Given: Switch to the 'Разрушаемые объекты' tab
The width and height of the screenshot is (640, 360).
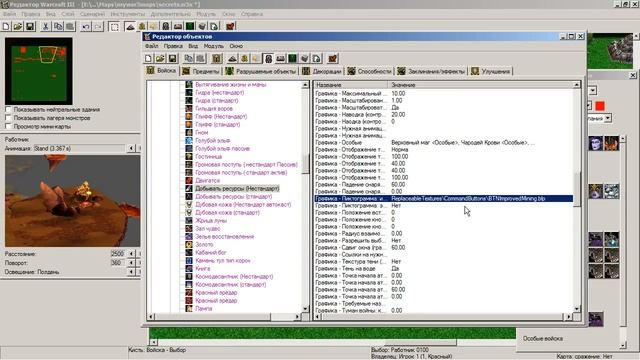Looking at the screenshot, I should (x=261, y=71).
